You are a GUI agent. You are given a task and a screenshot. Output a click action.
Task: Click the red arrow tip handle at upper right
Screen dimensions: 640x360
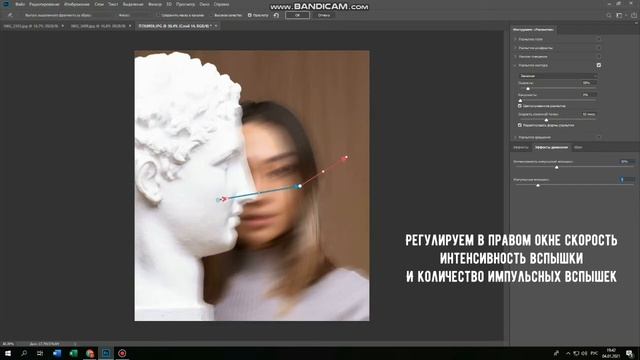[346, 157]
